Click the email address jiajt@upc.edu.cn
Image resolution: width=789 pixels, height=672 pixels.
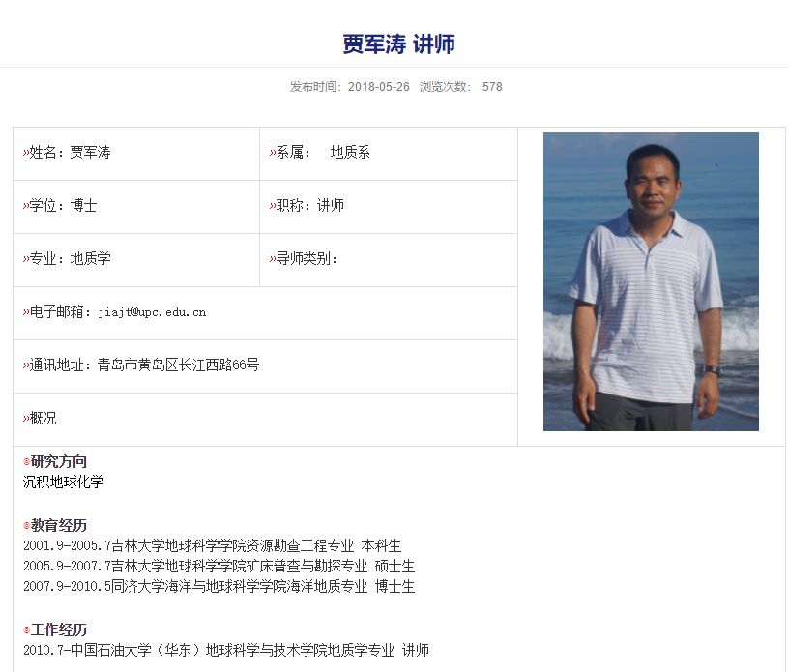pos(152,312)
